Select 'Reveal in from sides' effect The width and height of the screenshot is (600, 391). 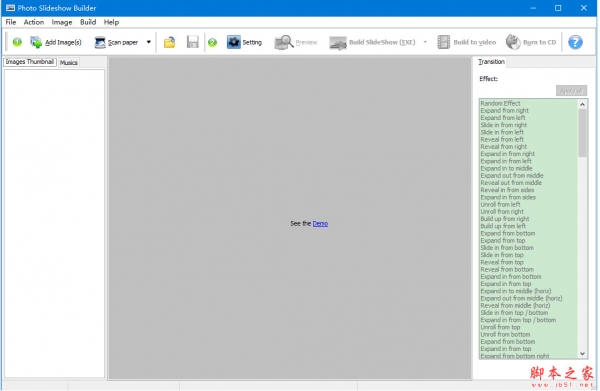(507, 190)
